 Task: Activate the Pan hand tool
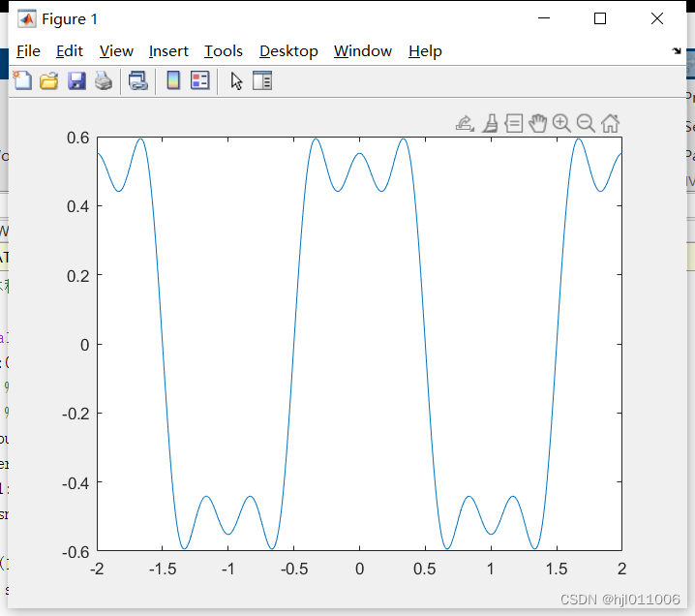(x=538, y=123)
